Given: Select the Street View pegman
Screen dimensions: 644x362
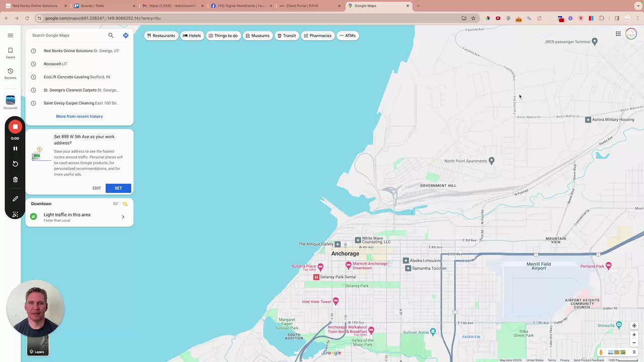Looking at the screenshot, I should pyautogui.click(x=601, y=352).
